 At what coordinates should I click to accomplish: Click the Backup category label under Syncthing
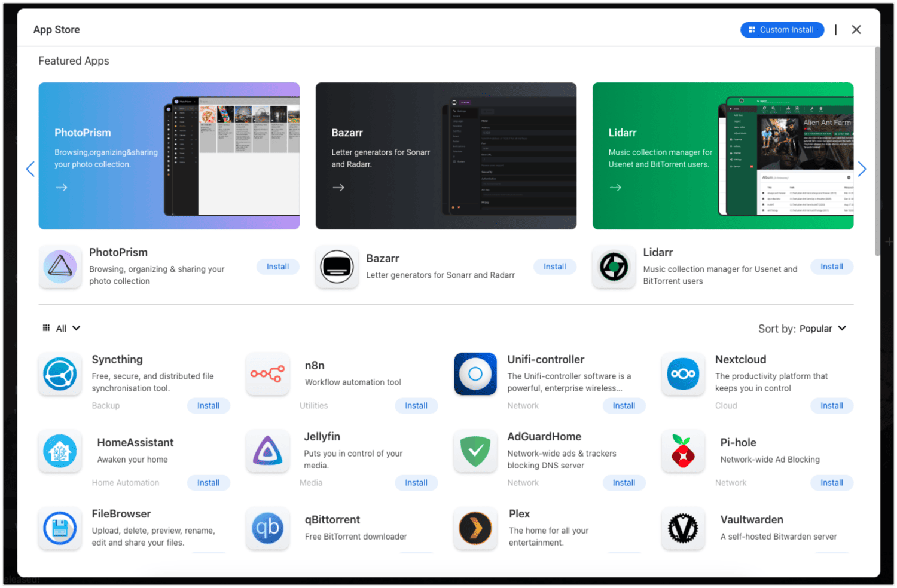[x=106, y=406]
